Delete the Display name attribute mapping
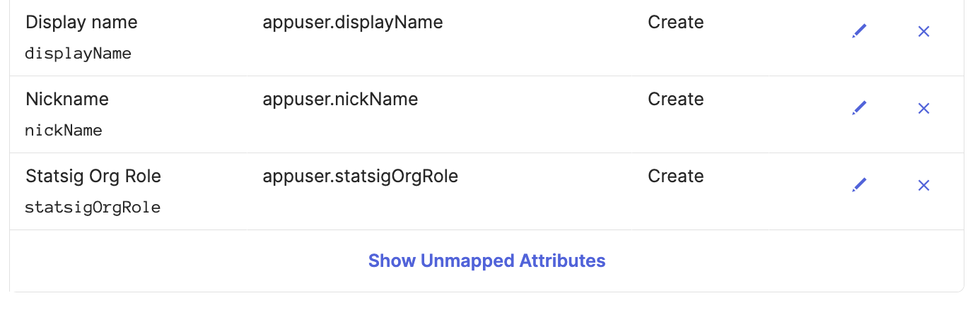The width and height of the screenshot is (980, 322). pyautogui.click(x=923, y=31)
